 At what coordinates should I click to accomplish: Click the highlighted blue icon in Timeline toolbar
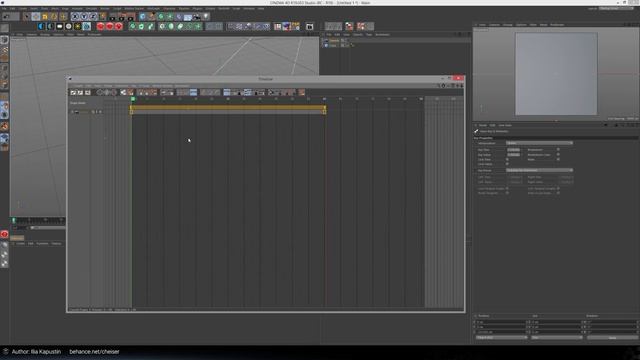pyautogui.click(x=193, y=93)
